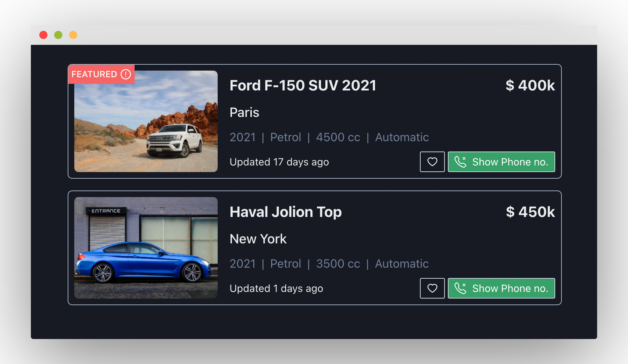628x364 pixels.
Task: Click the $ 400k price
Action: coord(530,86)
